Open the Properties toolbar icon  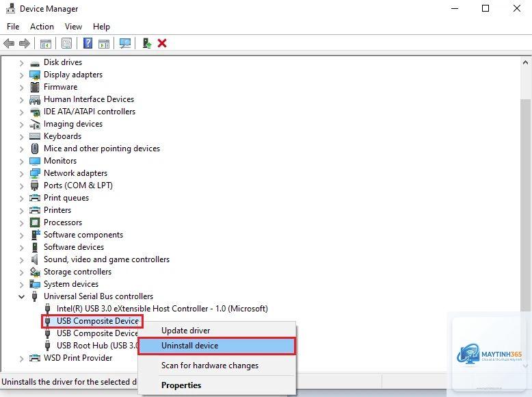[x=66, y=44]
